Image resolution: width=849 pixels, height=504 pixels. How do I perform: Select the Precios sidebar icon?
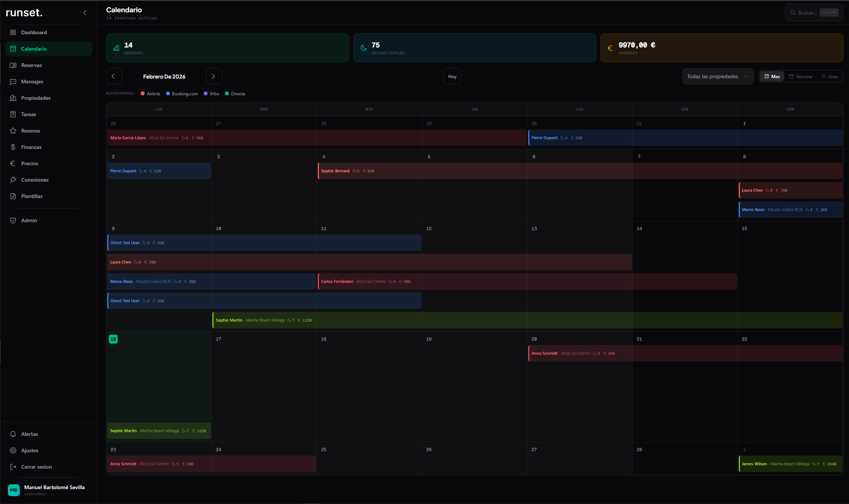tap(13, 163)
